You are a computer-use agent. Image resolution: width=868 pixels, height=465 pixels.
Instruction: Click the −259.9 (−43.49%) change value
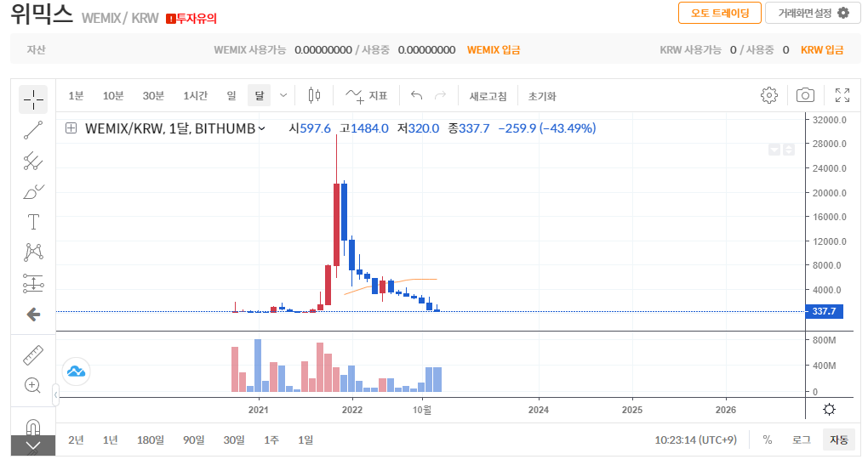click(547, 128)
